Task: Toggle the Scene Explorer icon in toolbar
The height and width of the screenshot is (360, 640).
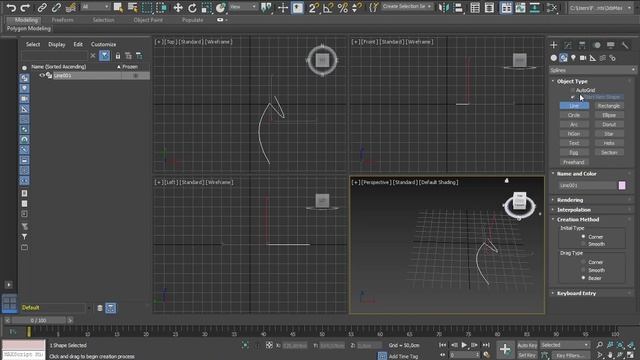Action: point(475,7)
